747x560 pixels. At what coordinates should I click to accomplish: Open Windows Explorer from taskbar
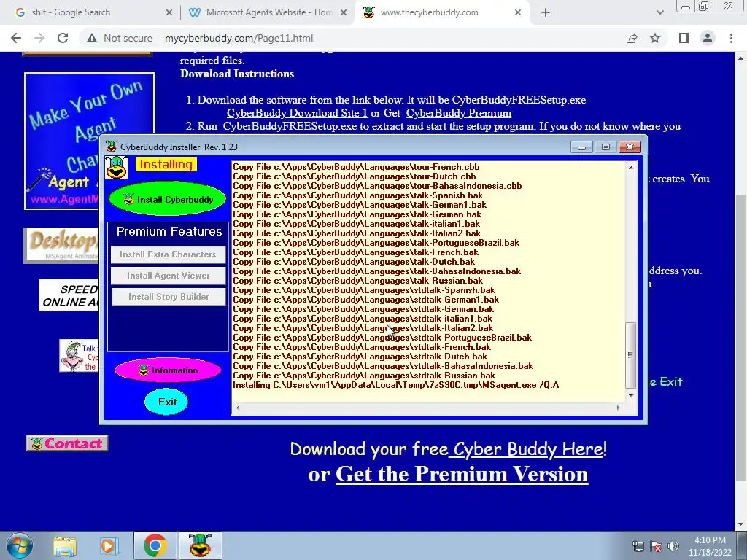[65, 545]
